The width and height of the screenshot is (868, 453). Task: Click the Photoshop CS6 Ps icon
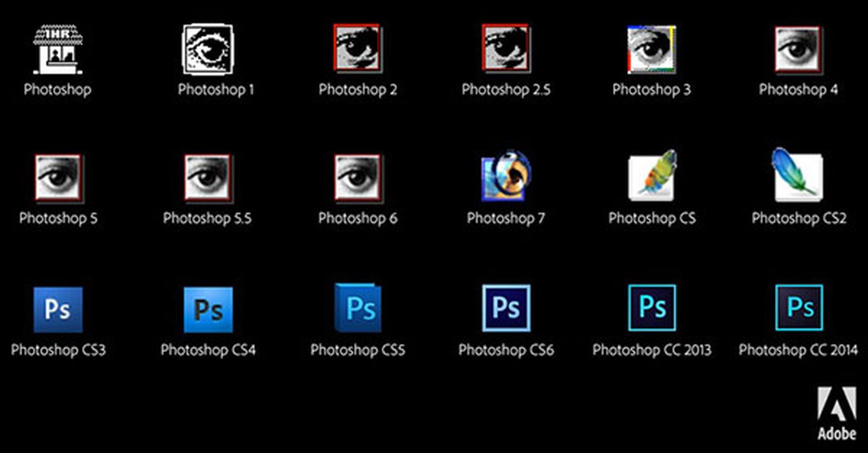506,308
